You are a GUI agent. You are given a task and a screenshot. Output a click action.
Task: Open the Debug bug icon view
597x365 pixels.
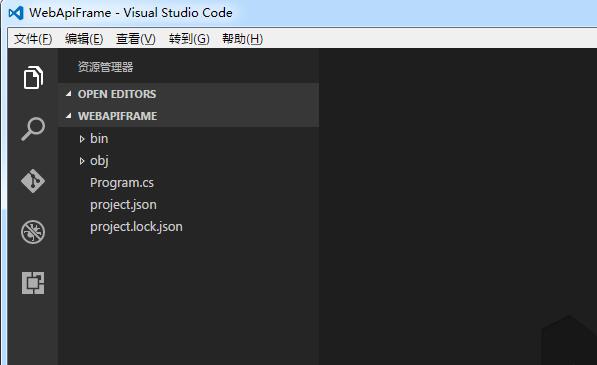point(33,232)
